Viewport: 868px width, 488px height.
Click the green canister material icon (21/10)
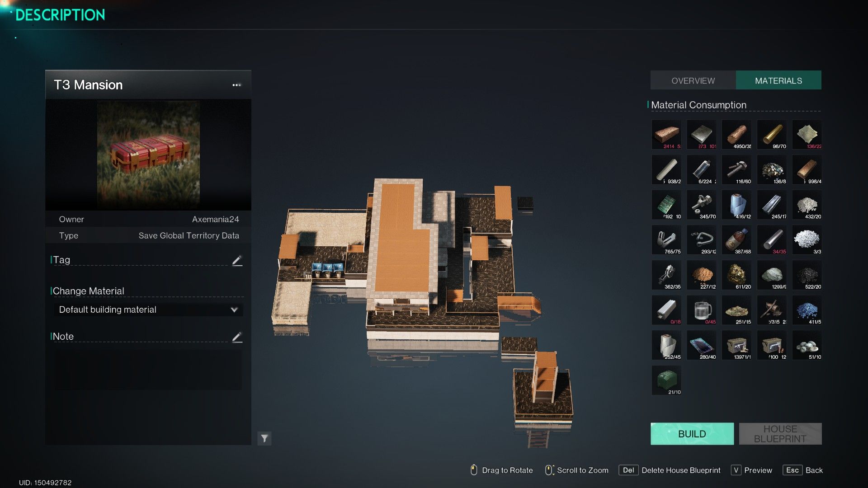click(668, 381)
